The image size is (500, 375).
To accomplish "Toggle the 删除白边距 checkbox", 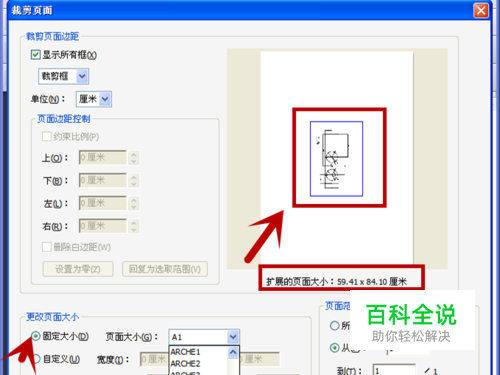I will click(46, 247).
